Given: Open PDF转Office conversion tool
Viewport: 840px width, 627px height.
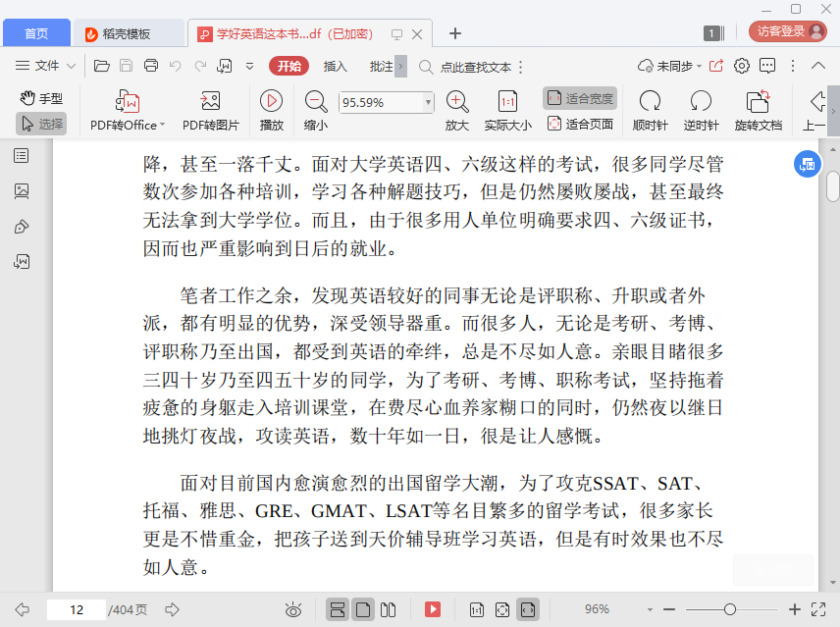Looking at the screenshot, I should click(128, 111).
